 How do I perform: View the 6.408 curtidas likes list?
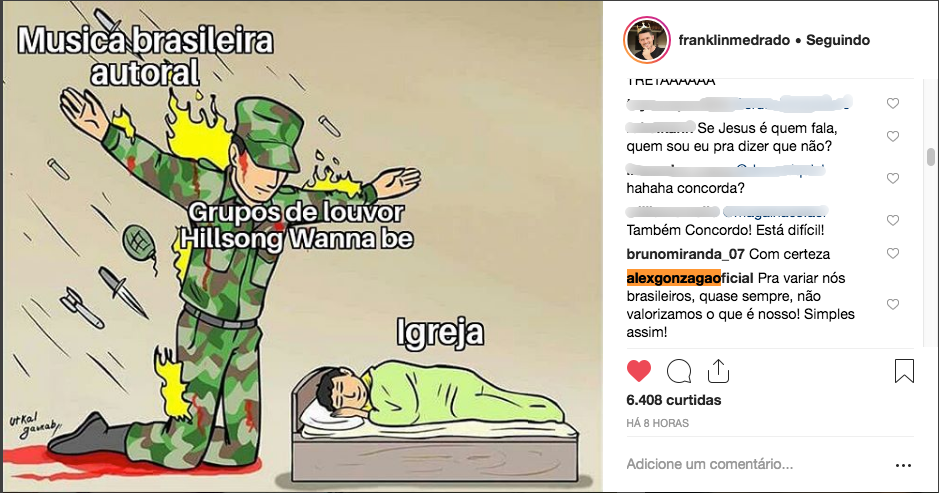click(x=674, y=400)
